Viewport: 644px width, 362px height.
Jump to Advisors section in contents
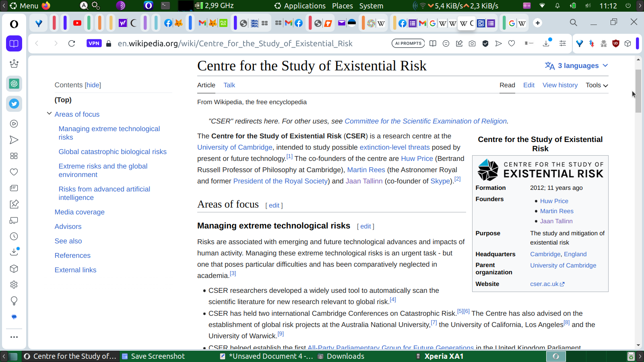point(68,226)
